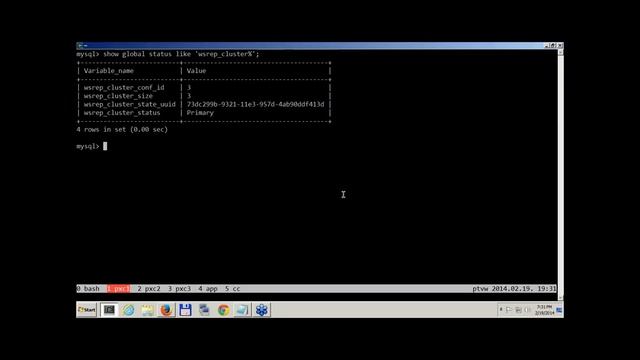This screenshot has width=640, height=360.
Task: Open the Internet Explorer taskbar icon
Action: click(129, 310)
